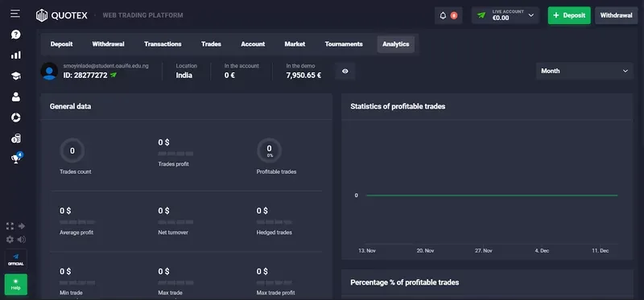644x300 pixels.
Task: Click the ID: 28277272 text
Action: (85, 76)
